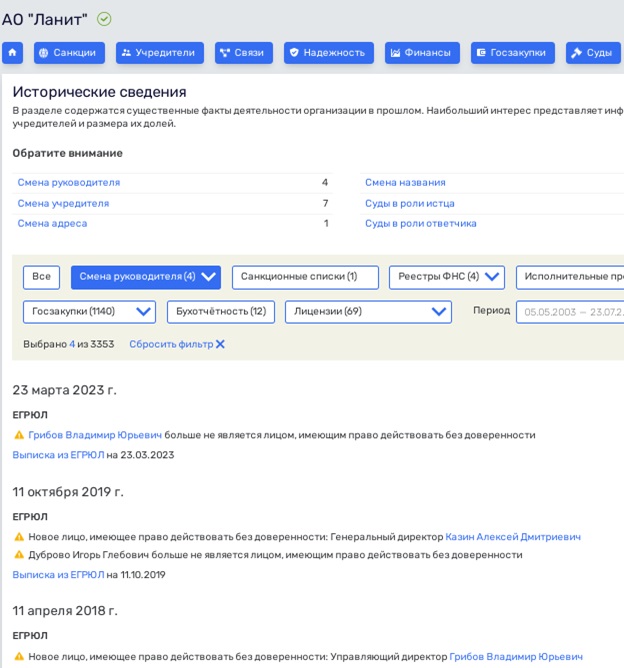Select the Санкционные списки (1) filter

[305, 277]
